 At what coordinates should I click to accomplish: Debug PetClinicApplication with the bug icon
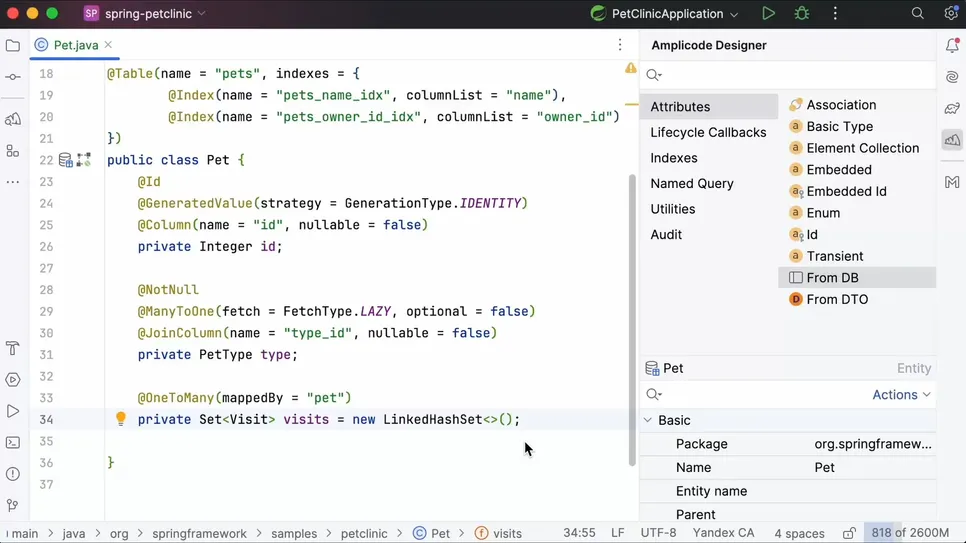point(802,14)
